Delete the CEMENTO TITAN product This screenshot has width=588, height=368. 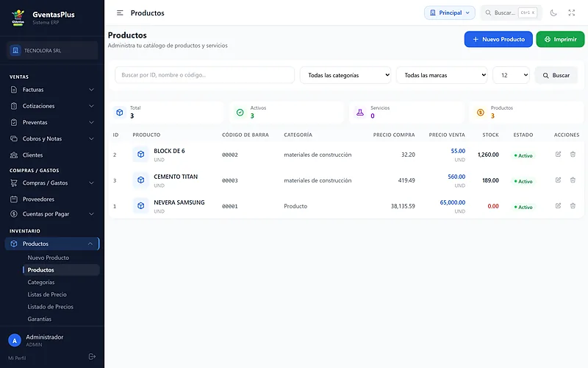[573, 180]
